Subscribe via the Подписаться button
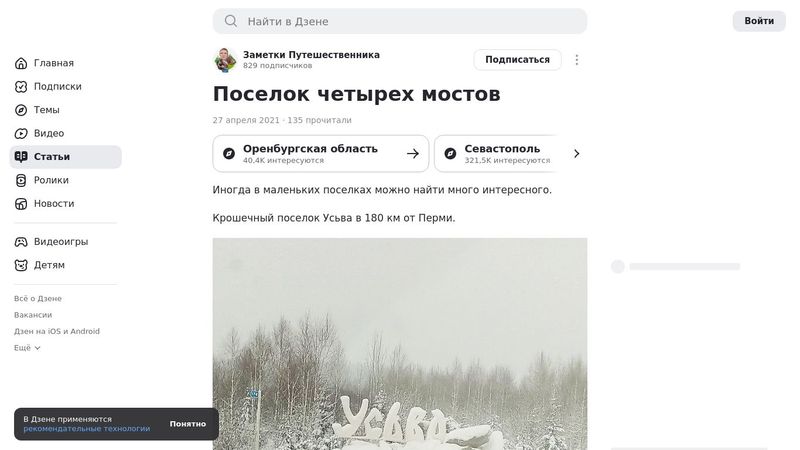This screenshot has width=800, height=450. point(517,60)
